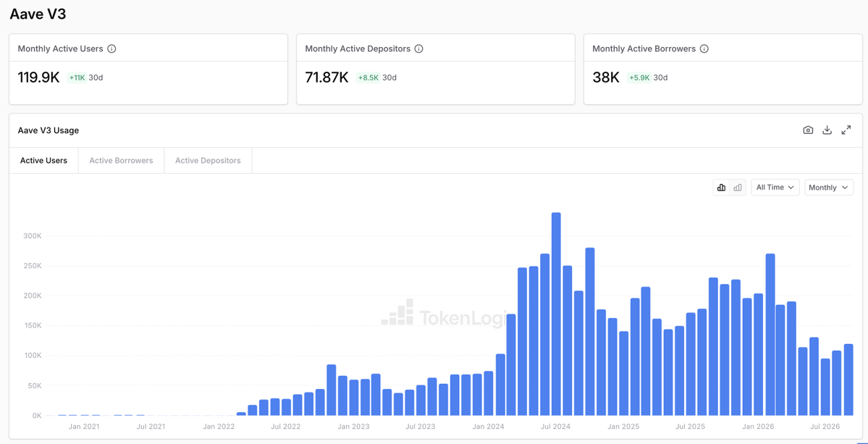The width and height of the screenshot is (868, 444).
Task: Click the 119.9K users value
Action: 39,78
